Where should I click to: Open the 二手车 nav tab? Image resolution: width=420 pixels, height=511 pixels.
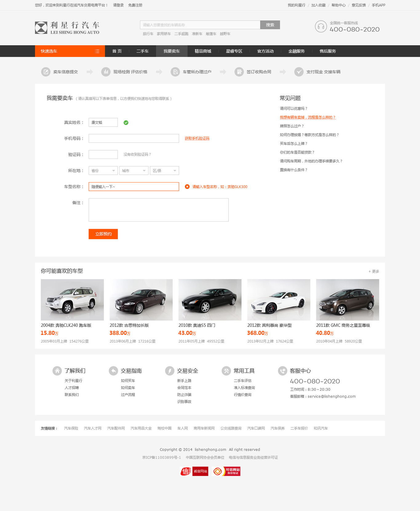[142, 51]
